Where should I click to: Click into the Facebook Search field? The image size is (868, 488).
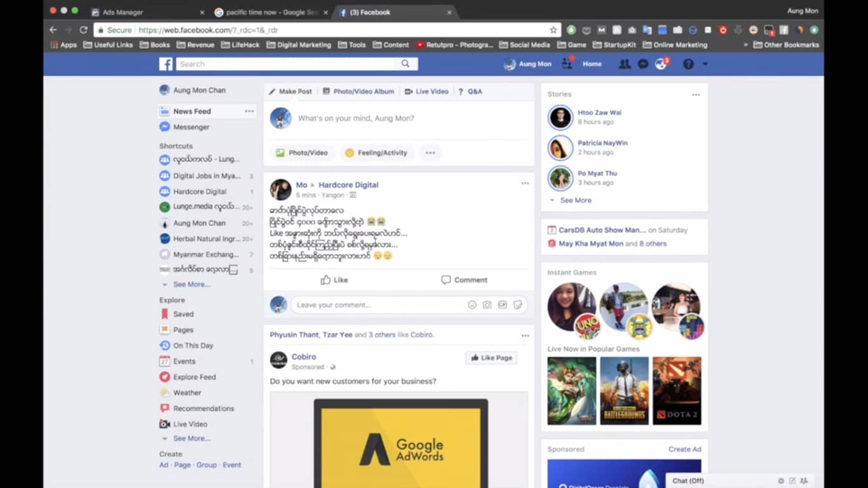(x=285, y=64)
